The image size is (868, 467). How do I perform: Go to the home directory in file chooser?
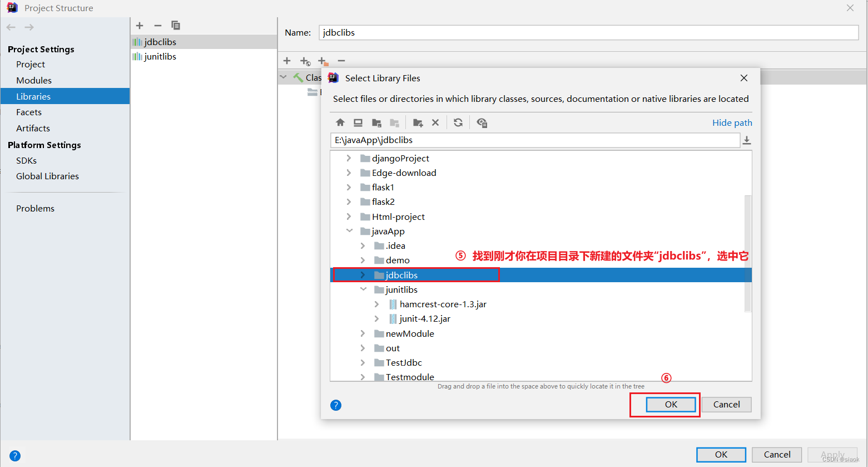coord(340,122)
